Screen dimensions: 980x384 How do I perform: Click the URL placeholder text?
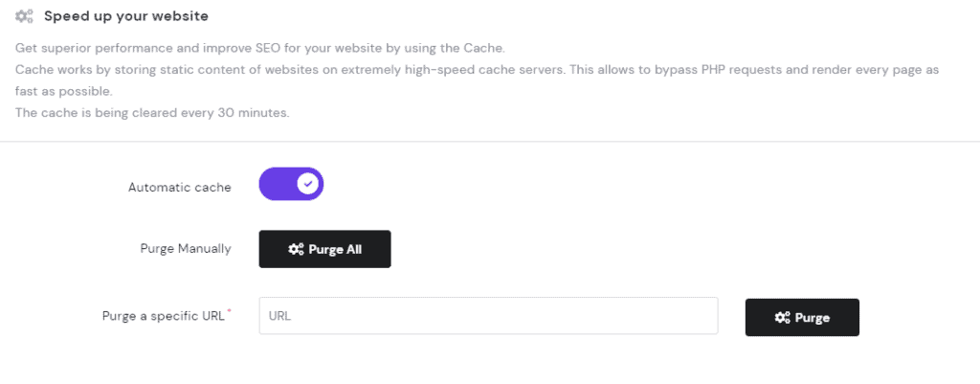tap(279, 316)
